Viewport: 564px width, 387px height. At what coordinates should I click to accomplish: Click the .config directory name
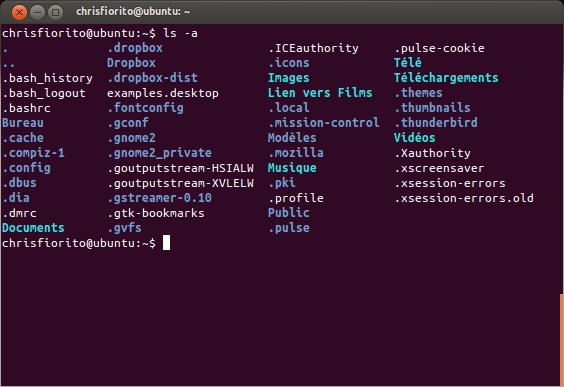26,168
